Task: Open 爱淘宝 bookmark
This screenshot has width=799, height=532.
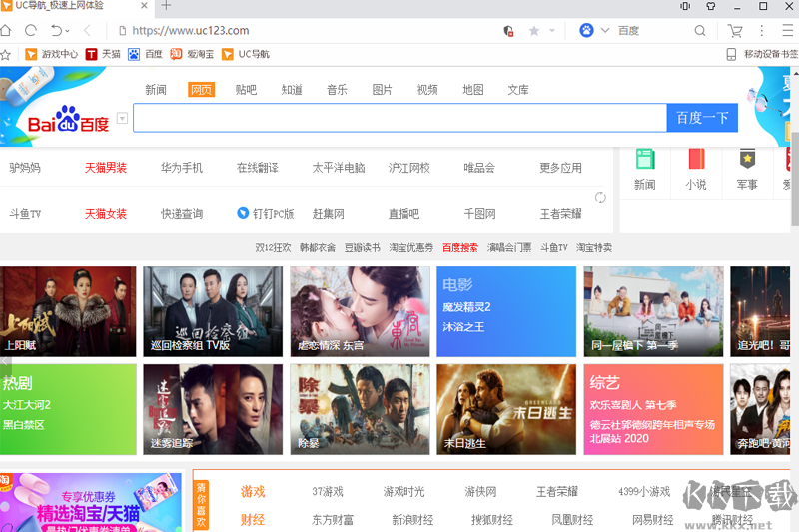Action: point(192,54)
